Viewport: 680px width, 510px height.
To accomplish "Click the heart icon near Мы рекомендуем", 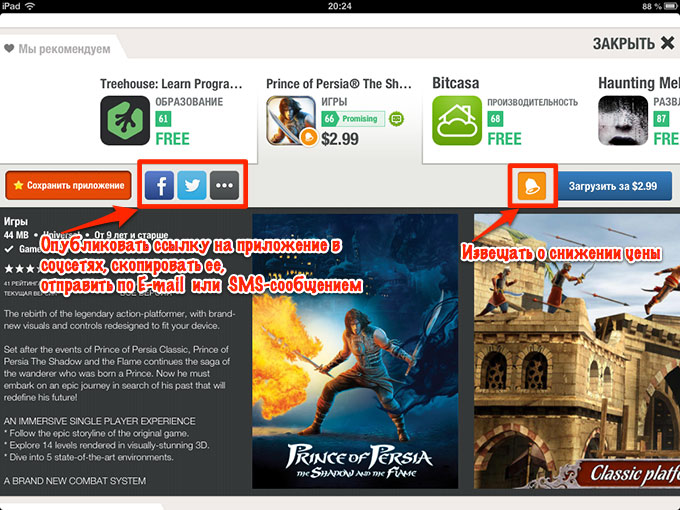I will [9, 48].
